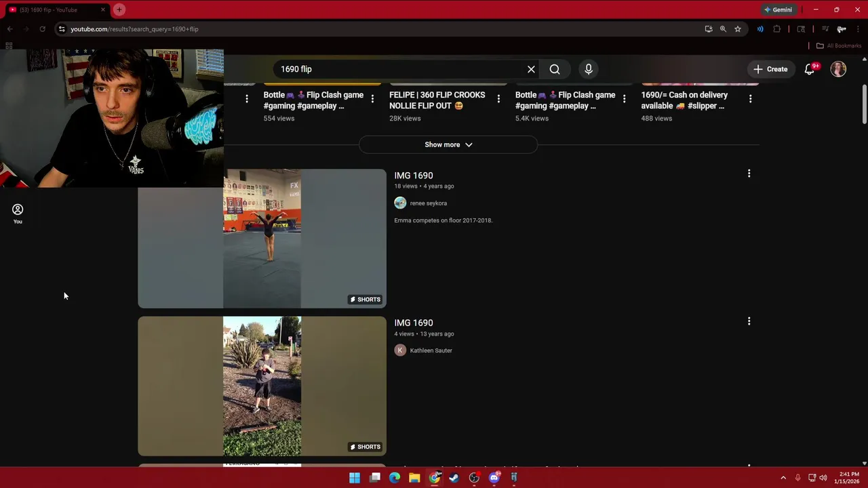The height and width of the screenshot is (488, 868).
Task: Open options for 1690/= Cash on delivery short
Action: point(750,99)
